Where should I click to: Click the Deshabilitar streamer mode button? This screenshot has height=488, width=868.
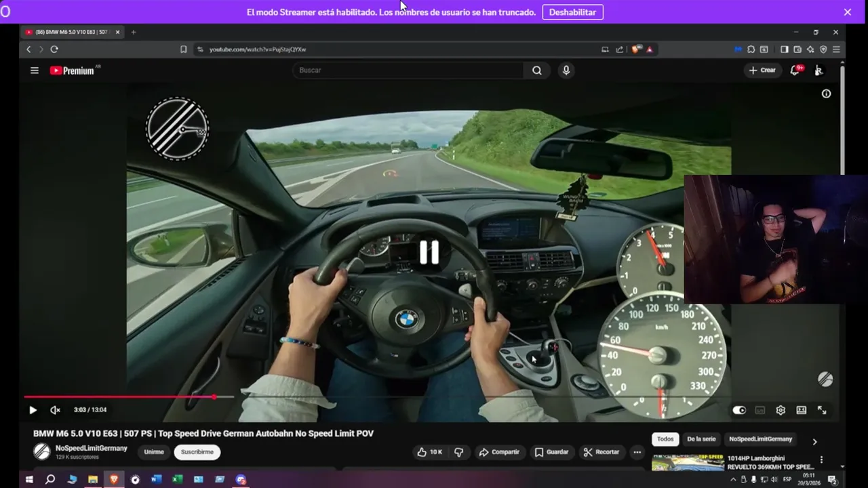click(572, 12)
